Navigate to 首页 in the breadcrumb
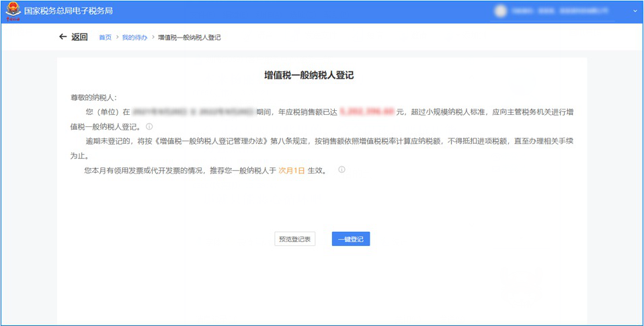This screenshot has height=326, width=644. [105, 38]
